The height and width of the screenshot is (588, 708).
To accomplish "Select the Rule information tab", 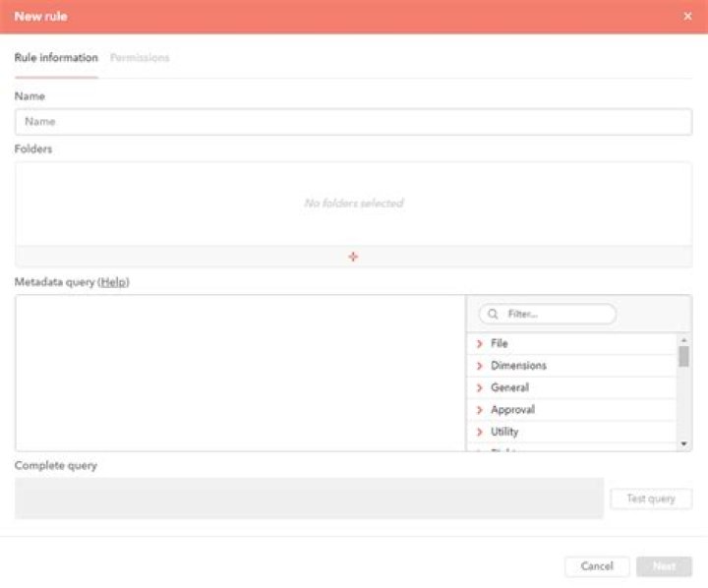I will point(56,58).
